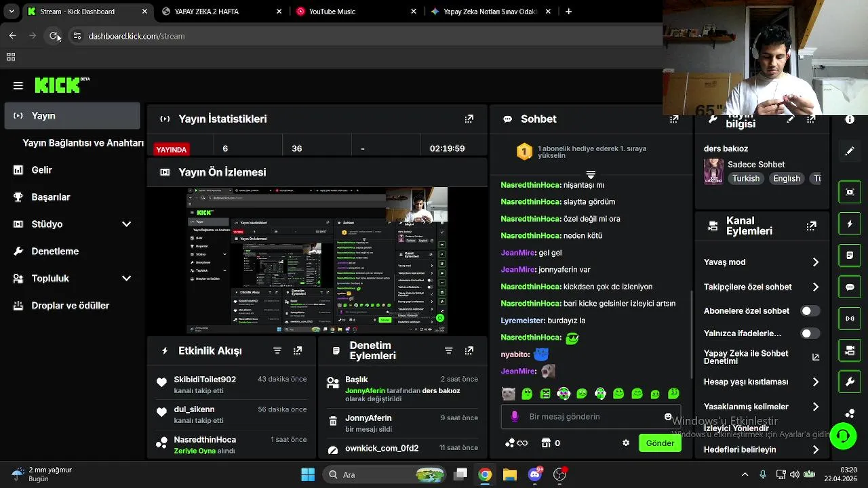Click the dashboard.kick.com address bar
868x488 pixels.
pyautogui.click(x=366, y=36)
